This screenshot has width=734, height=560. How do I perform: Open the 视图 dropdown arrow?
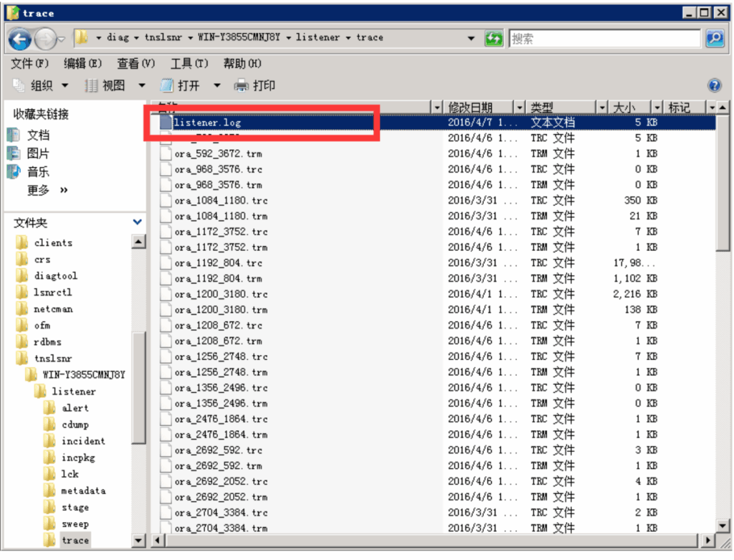[x=142, y=86]
